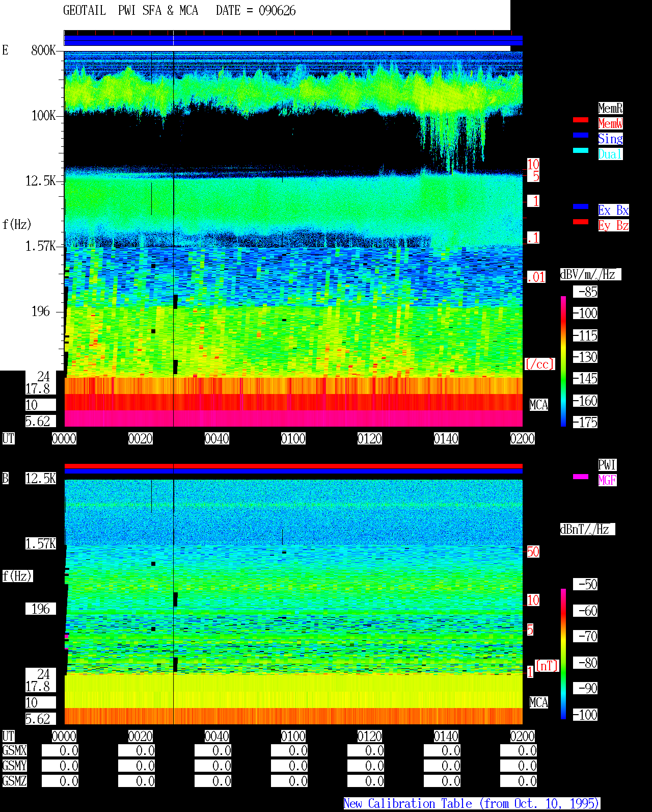Click the -50 color scale value
652x812 pixels.
pyautogui.click(x=585, y=584)
